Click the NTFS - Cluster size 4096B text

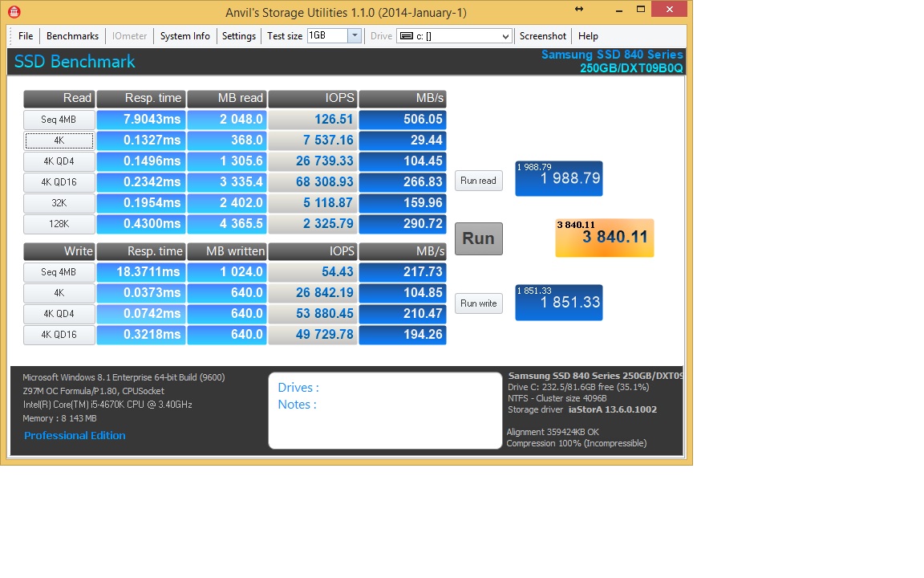coord(557,398)
